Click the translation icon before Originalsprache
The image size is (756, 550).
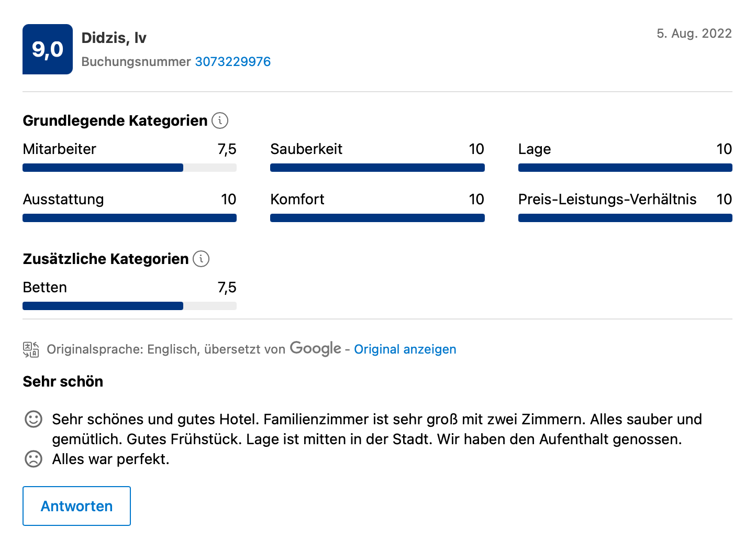(31, 349)
